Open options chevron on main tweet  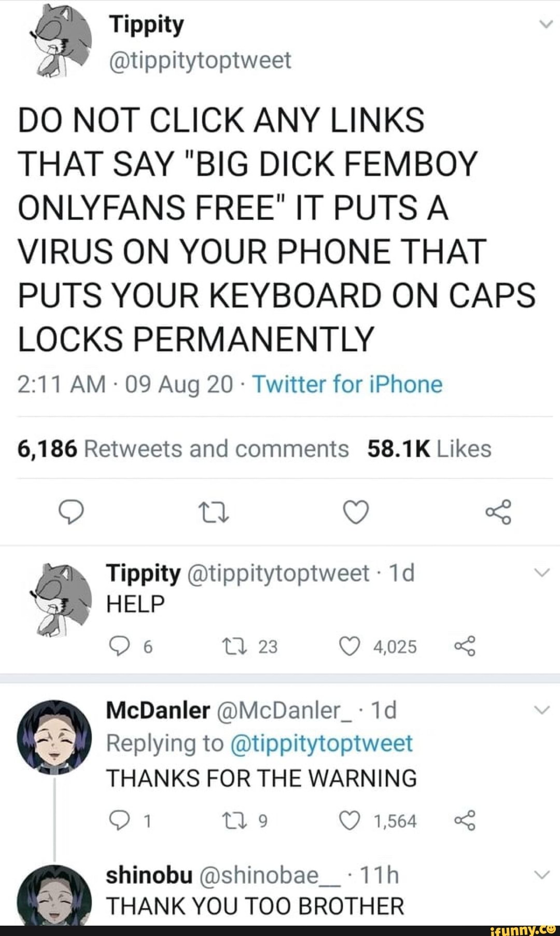point(545,24)
